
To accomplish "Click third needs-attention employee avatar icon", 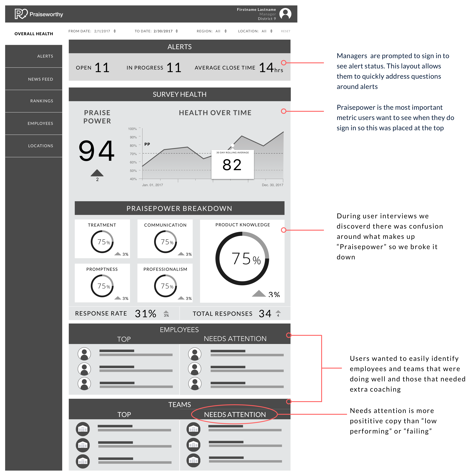I will pos(195,384).
